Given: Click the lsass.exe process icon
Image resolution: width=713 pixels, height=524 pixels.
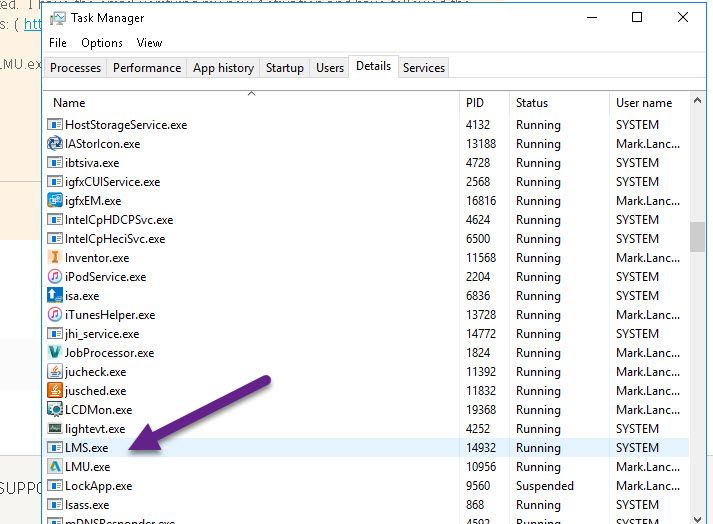Looking at the screenshot, I should pyautogui.click(x=55, y=505).
